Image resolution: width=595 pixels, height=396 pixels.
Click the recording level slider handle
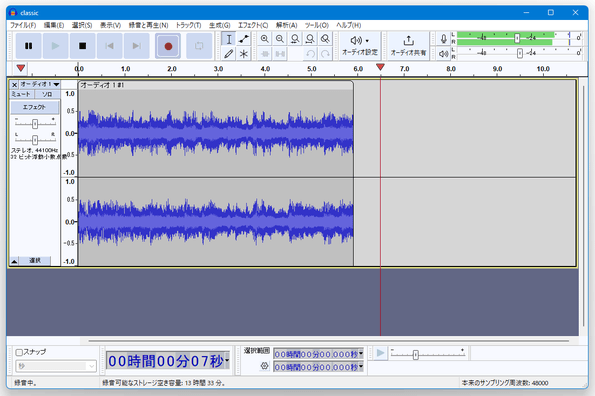[517, 38]
